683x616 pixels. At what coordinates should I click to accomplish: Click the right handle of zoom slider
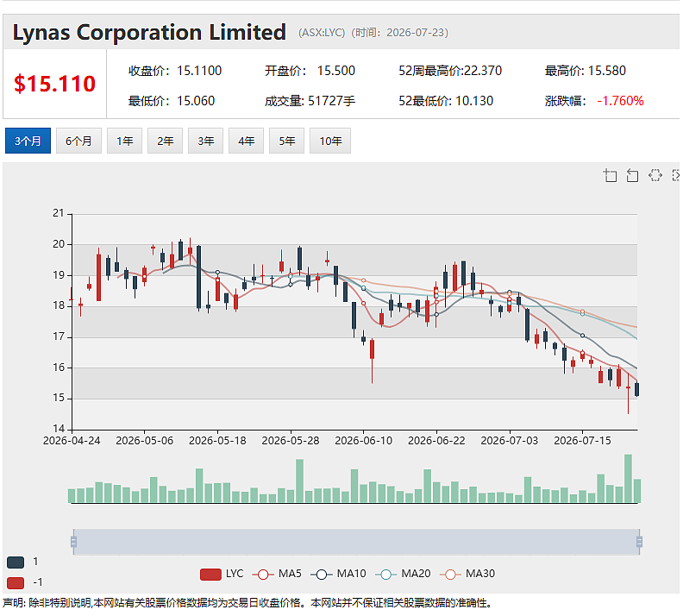point(639,542)
